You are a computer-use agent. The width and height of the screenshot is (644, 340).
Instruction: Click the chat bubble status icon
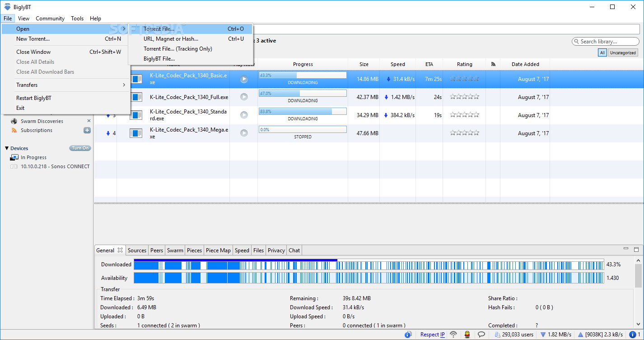482,335
